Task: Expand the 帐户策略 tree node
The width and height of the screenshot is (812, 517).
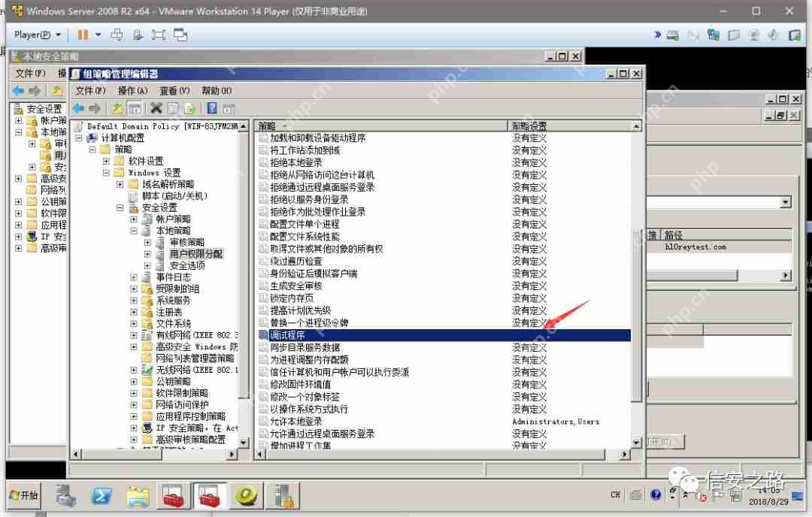Action: tap(134, 219)
